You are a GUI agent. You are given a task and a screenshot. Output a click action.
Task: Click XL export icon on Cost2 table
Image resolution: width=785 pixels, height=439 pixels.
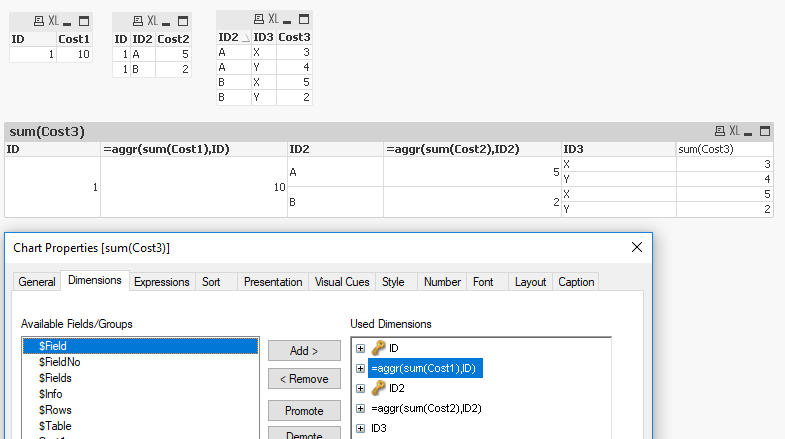152,21
